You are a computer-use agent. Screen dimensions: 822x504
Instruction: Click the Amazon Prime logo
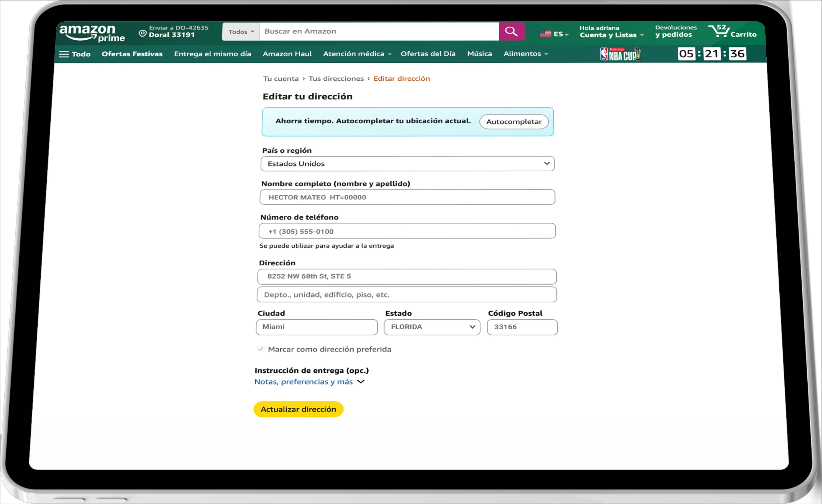pos(92,33)
